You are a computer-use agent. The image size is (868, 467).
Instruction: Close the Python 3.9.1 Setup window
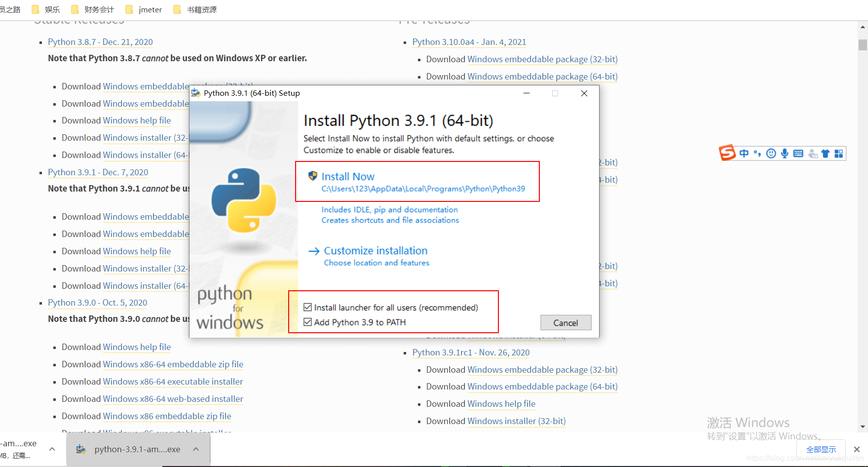(584, 93)
